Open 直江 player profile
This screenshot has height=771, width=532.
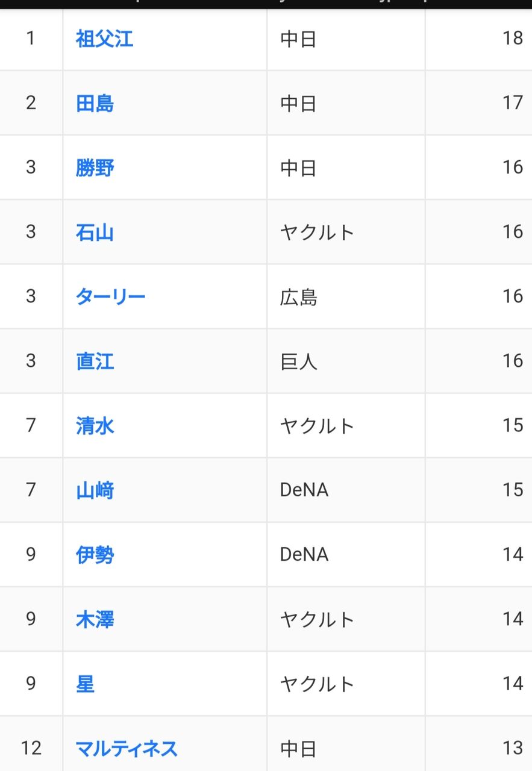[95, 361]
